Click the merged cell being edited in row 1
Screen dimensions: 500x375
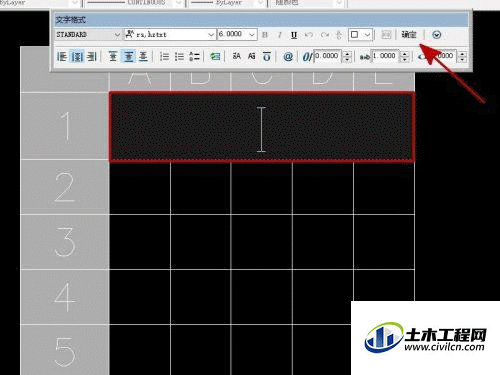pyautogui.click(x=262, y=127)
